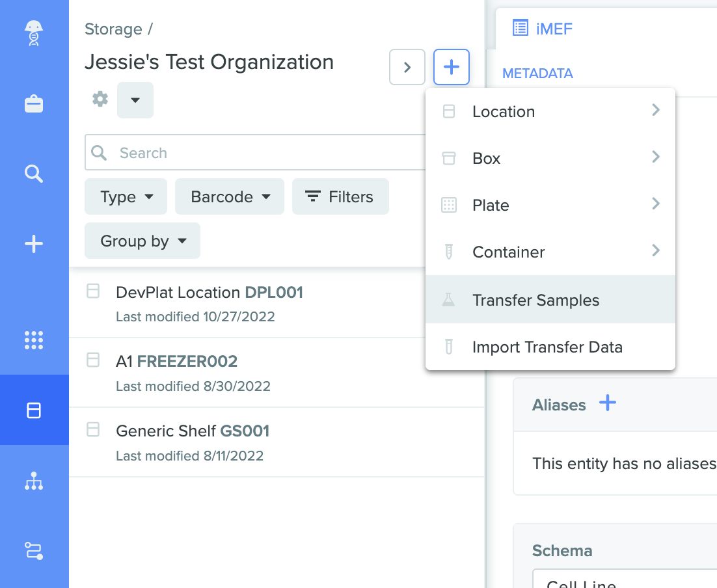Click the Create plus icon in the left sidebar
The height and width of the screenshot is (588, 717).
point(34,244)
